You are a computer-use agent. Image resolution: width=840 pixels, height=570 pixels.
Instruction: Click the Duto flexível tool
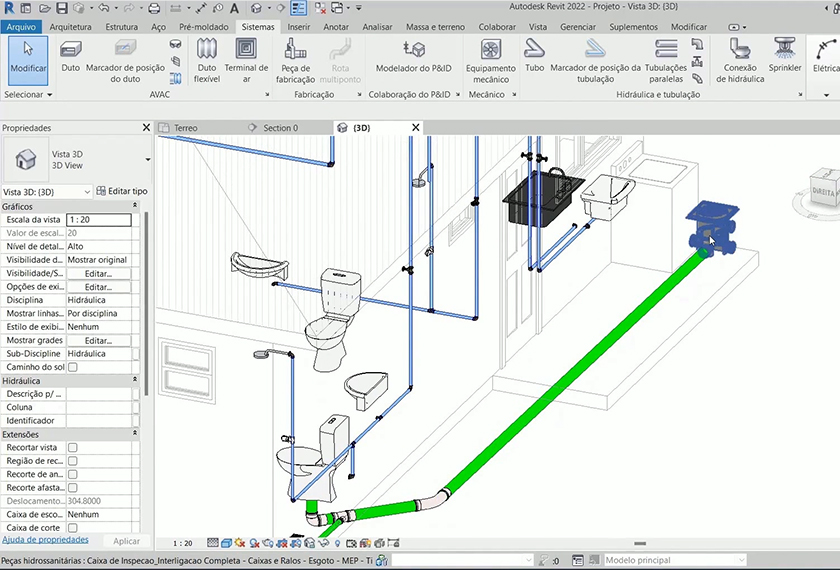point(207,56)
